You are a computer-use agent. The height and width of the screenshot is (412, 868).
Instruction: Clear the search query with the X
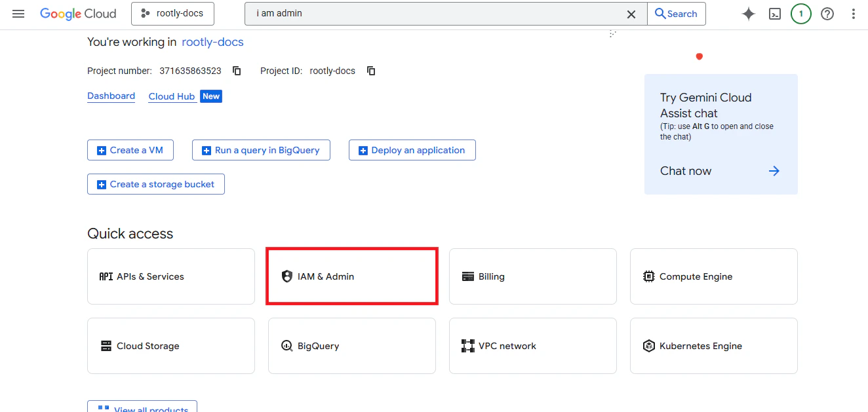631,14
